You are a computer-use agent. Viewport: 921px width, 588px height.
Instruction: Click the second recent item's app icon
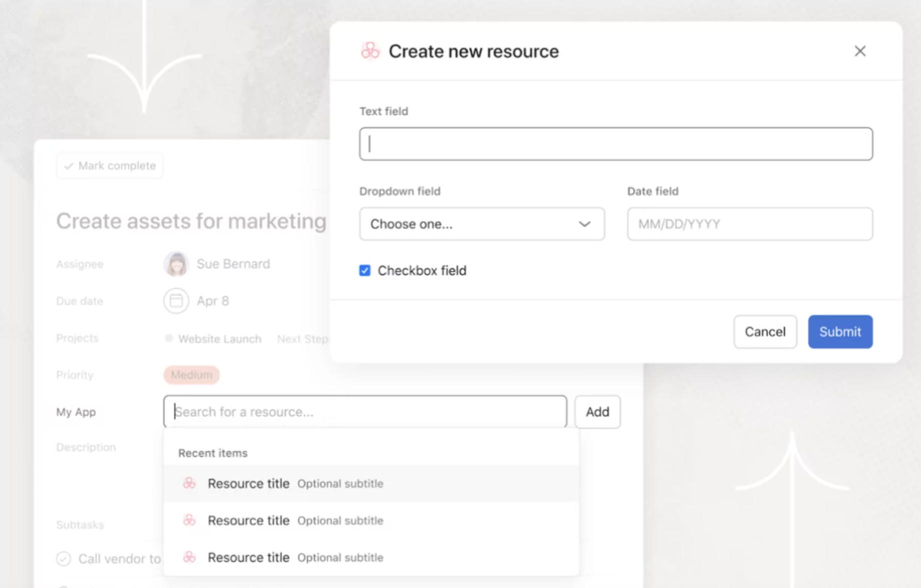pyautogui.click(x=189, y=520)
